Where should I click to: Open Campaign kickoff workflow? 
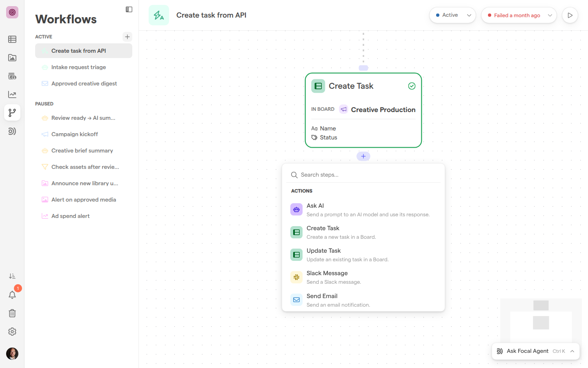click(84, 134)
